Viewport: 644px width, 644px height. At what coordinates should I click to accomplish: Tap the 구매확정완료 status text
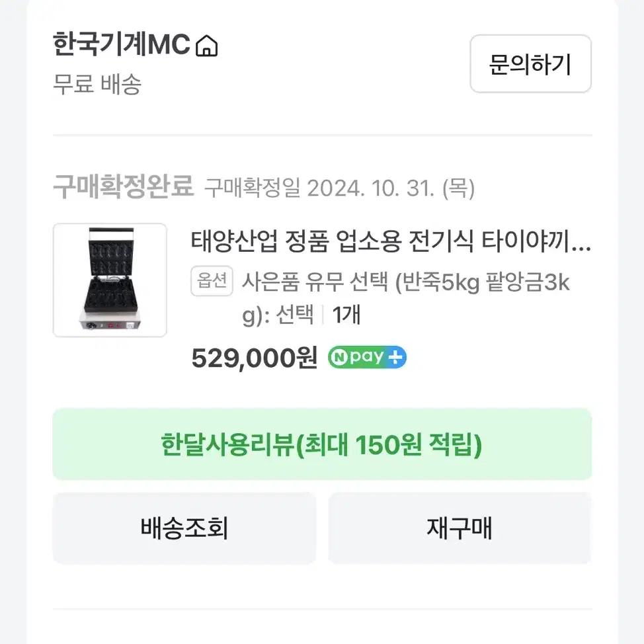pos(123,186)
